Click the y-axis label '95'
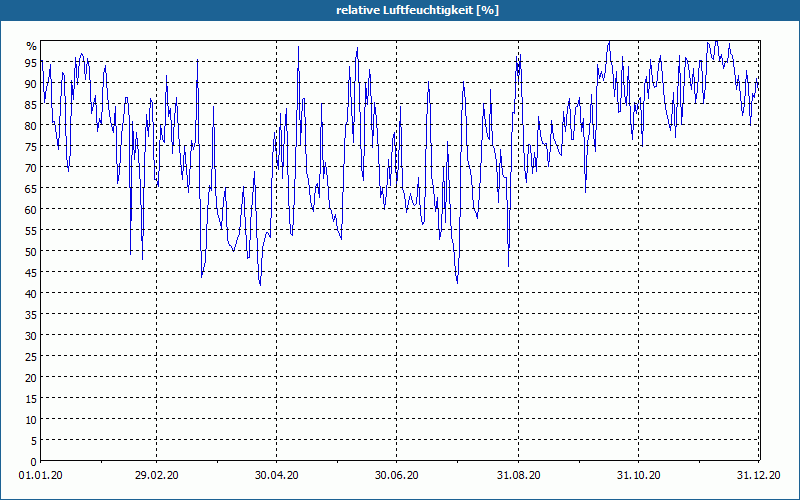The height and width of the screenshot is (500, 800). click(x=32, y=63)
